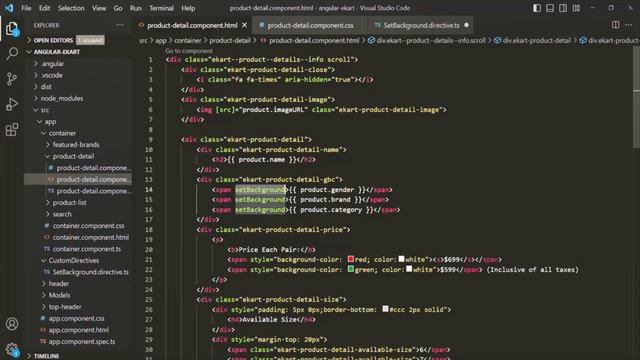This screenshot has width=640, height=360.
Task: Open Run and Debug view icon
Action: coord(12,104)
